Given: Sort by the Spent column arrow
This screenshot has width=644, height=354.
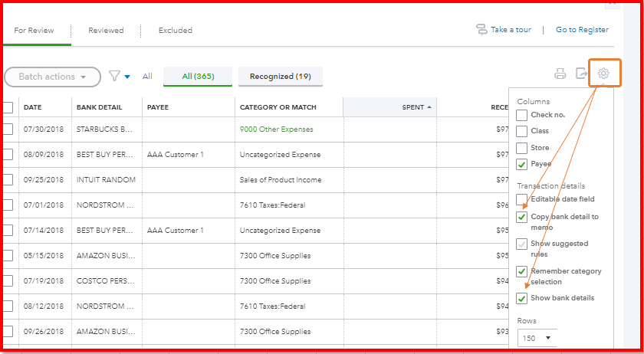Looking at the screenshot, I should pyautogui.click(x=429, y=107).
